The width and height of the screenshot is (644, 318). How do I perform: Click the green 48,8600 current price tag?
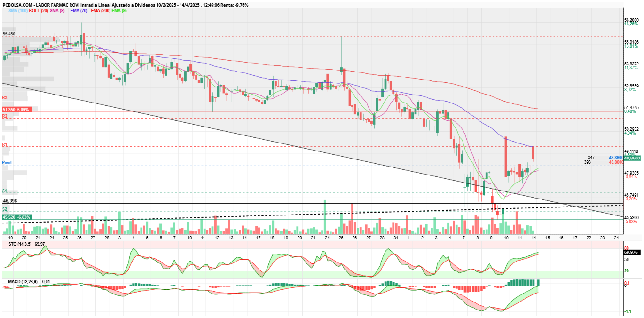tap(632, 159)
